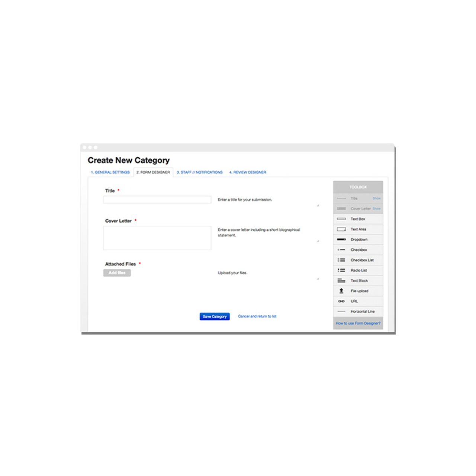Show the hidden Cover Letter field
Viewport: 476px width, 476px height.
377,209
